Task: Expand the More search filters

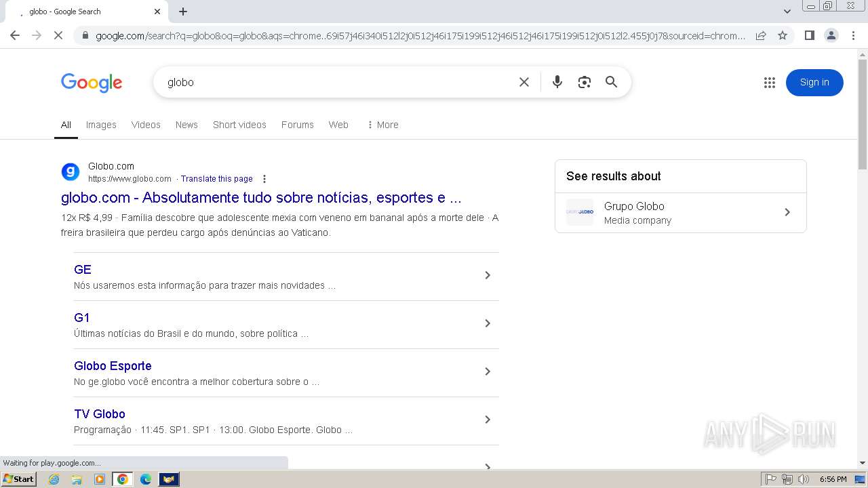Action: (x=382, y=125)
